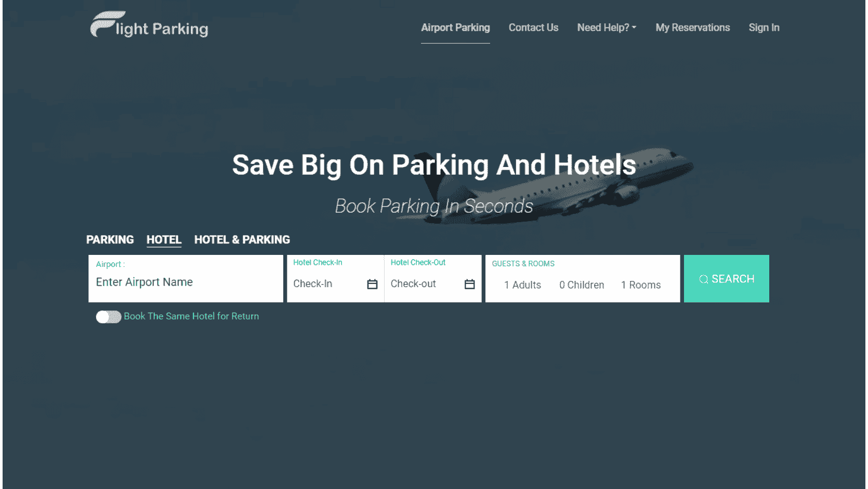This screenshot has width=868, height=489.
Task: Click the Sign In link
Action: point(764,28)
